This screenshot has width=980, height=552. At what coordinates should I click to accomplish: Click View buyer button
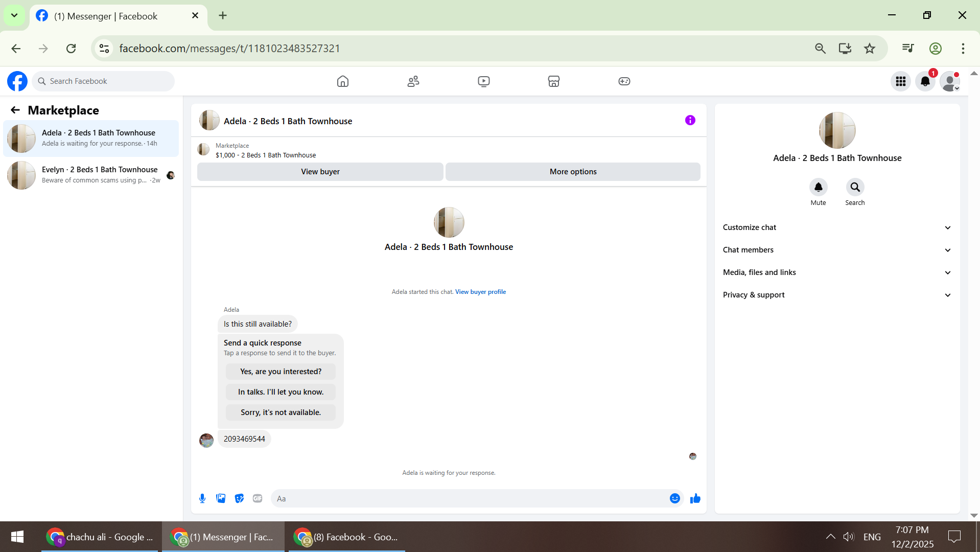pyautogui.click(x=320, y=172)
